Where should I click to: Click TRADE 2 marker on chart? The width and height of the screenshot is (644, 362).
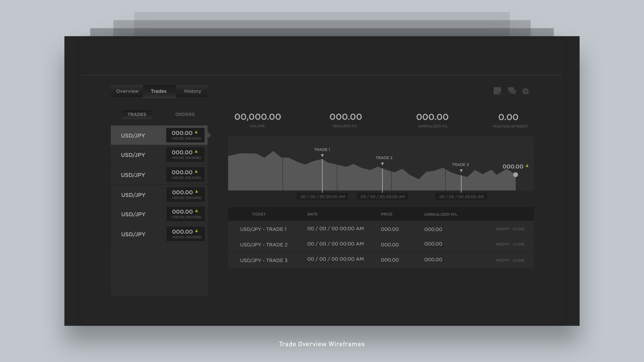(383, 163)
